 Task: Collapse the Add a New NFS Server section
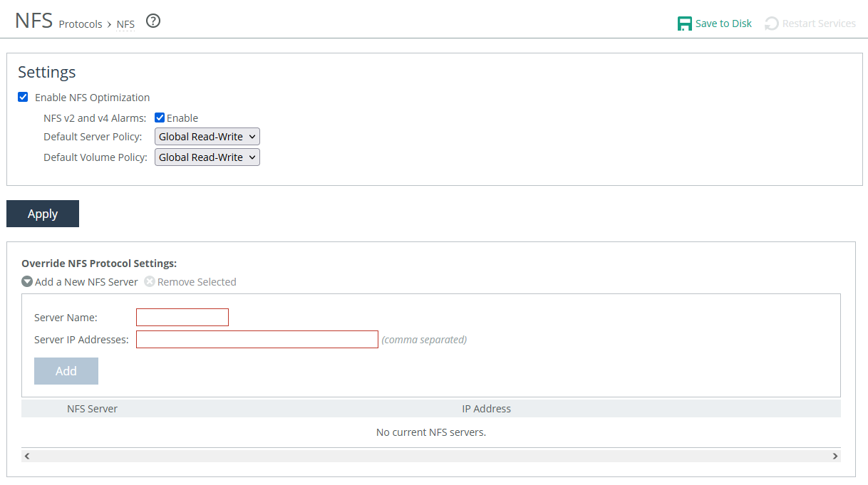86,281
